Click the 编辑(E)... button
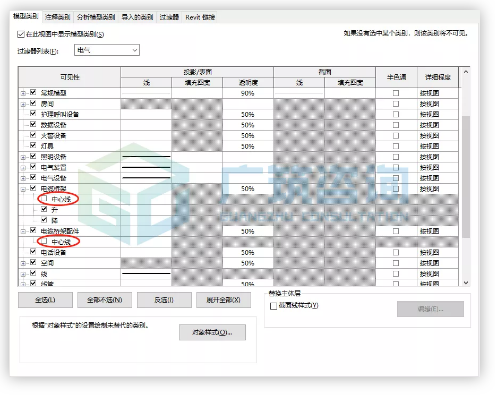Image resolution: width=495 pixels, height=395 pixels. 430,309
